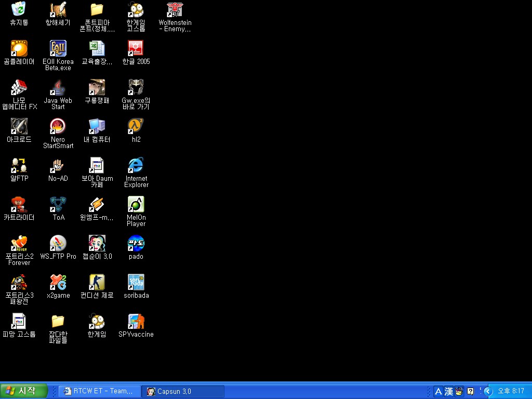Switch to the RTCW ET taskbar window
532x399 pixels.
(x=99, y=391)
